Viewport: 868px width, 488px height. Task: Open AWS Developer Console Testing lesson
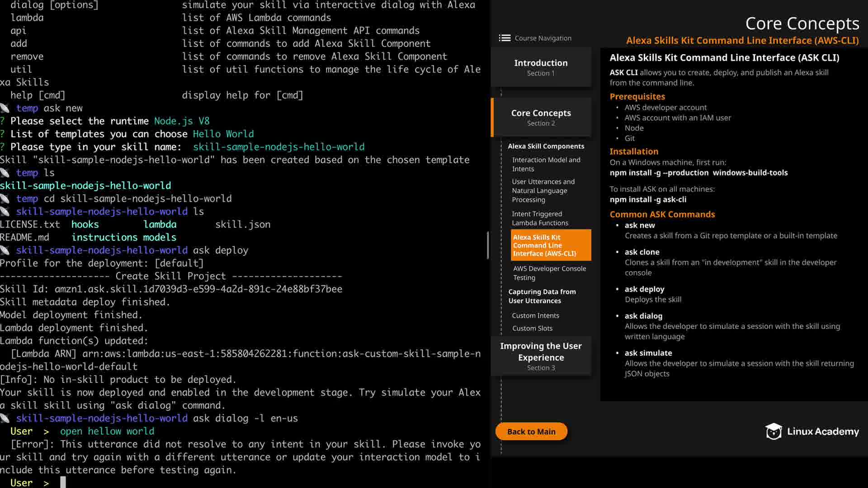(549, 272)
